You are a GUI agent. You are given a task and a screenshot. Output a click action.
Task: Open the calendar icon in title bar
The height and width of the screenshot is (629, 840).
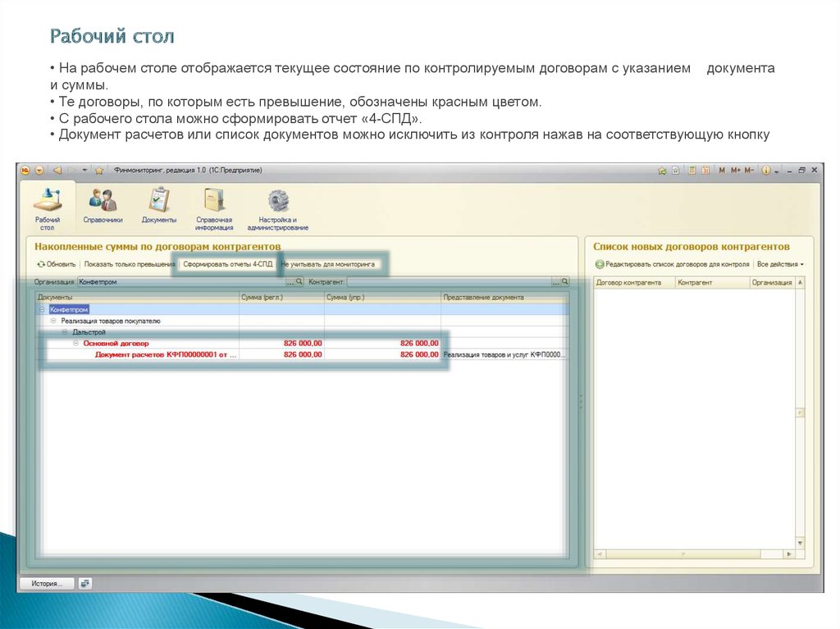coord(705,171)
